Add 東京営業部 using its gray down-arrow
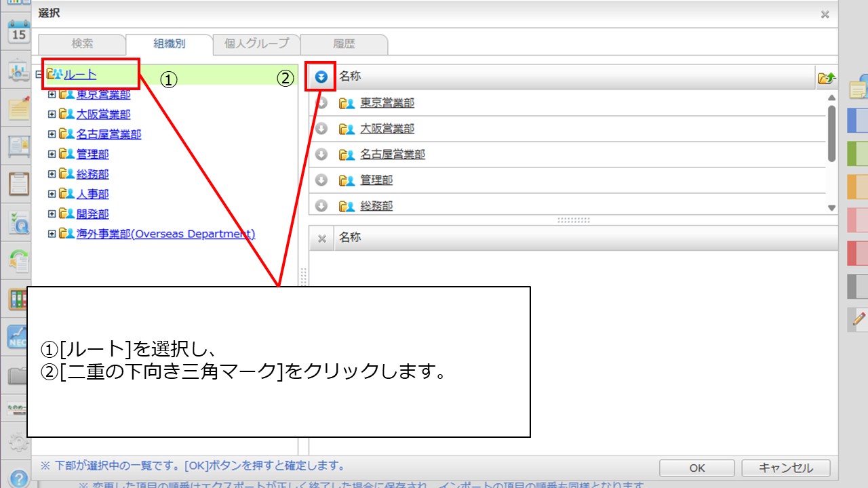The width and height of the screenshot is (868, 488). coord(321,103)
